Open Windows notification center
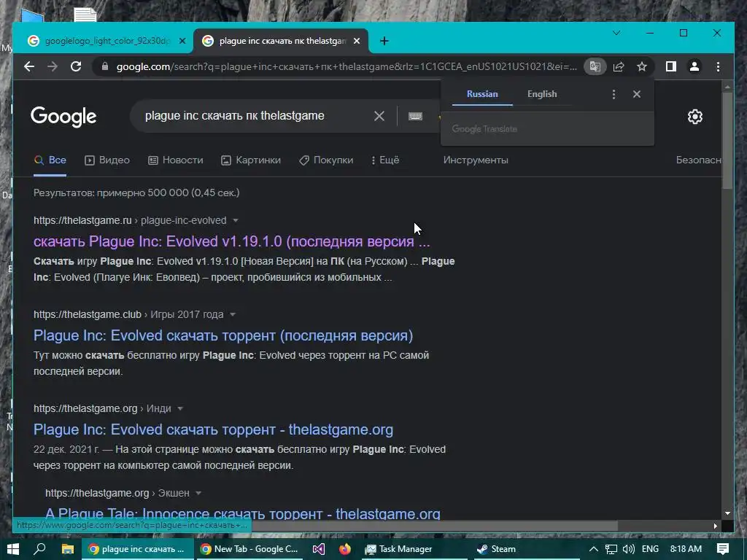 tap(723, 549)
